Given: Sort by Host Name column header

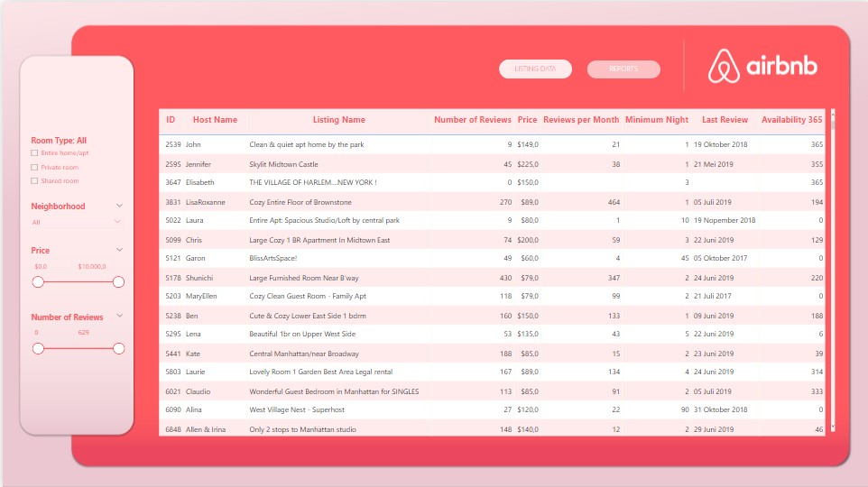Looking at the screenshot, I should [x=215, y=120].
